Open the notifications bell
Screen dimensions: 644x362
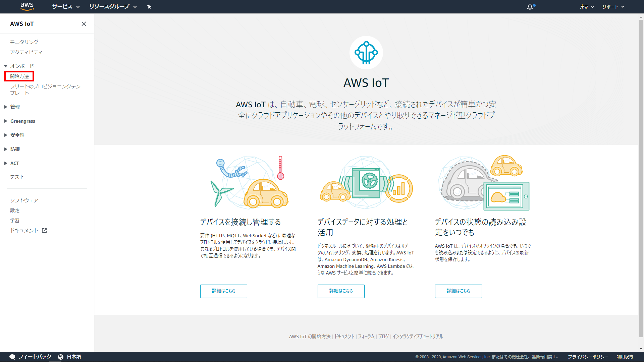point(530,7)
